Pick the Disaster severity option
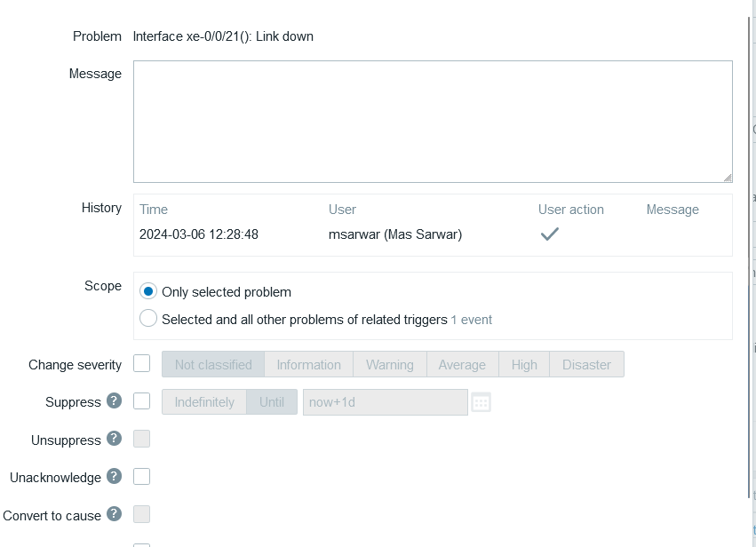This screenshot has height=547, width=756. coord(586,364)
